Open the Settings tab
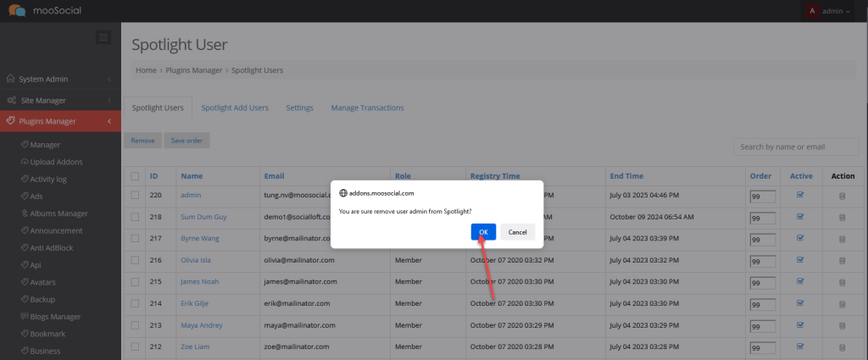This screenshot has width=868, height=360. pos(299,108)
